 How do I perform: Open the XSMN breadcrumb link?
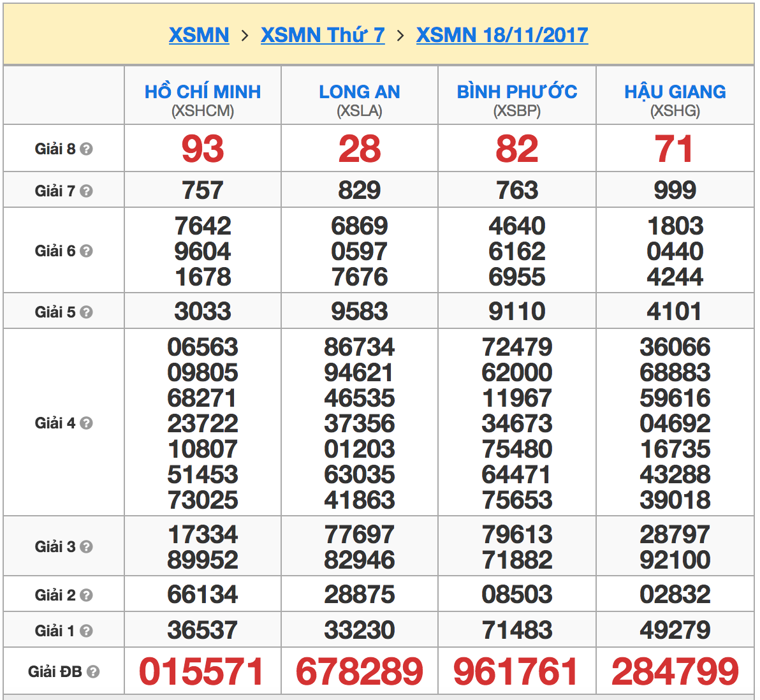(199, 35)
